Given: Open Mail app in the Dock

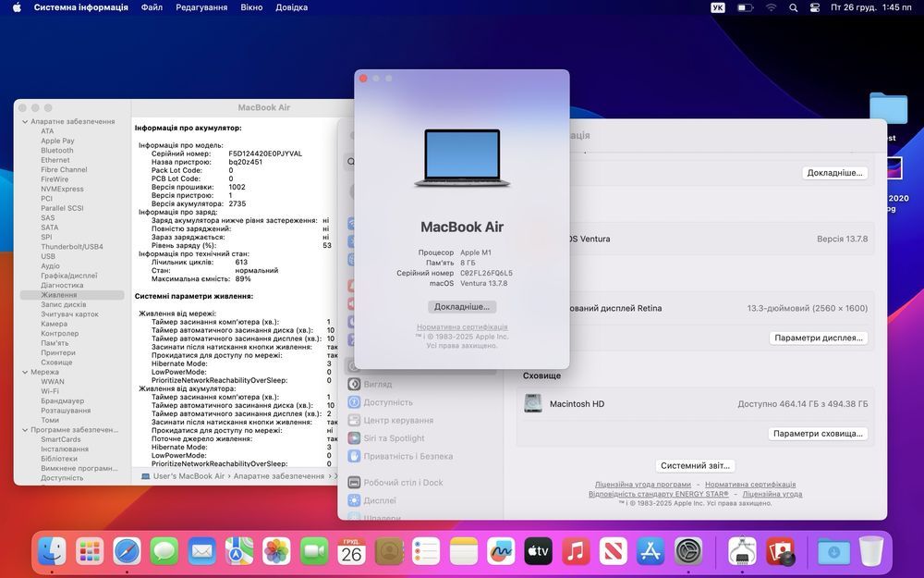Looking at the screenshot, I should point(202,551).
